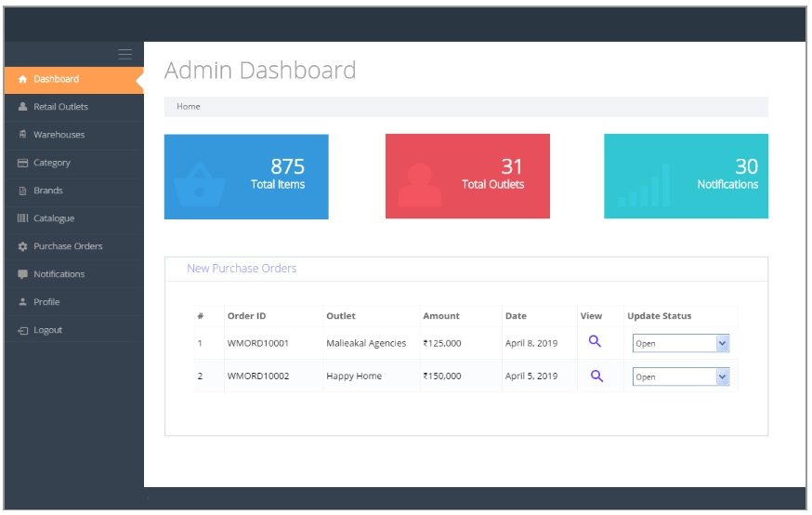Toggle the hamburger sidebar menu icon
Image resolution: width=812 pixels, height=515 pixels.
125,54
